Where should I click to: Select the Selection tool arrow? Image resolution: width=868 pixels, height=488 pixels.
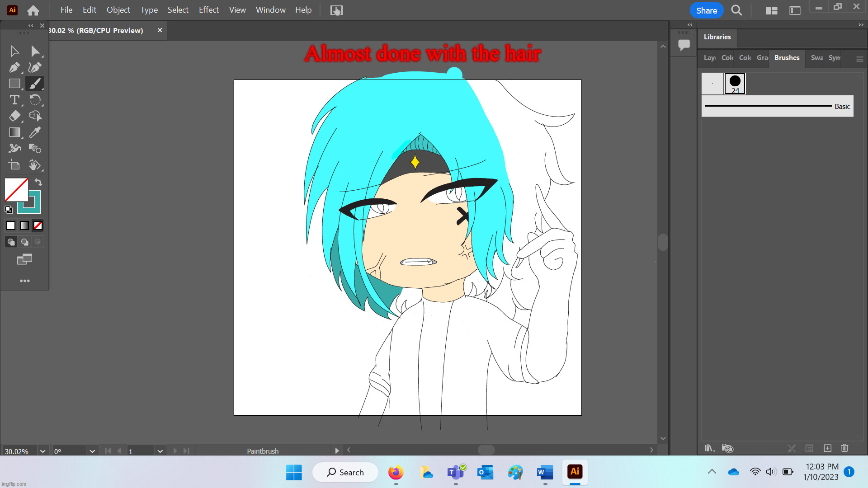[x=14, y=51]
